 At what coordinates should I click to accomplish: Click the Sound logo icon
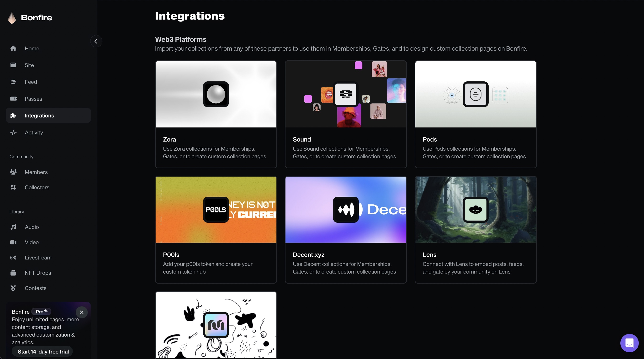pos(345,94)
